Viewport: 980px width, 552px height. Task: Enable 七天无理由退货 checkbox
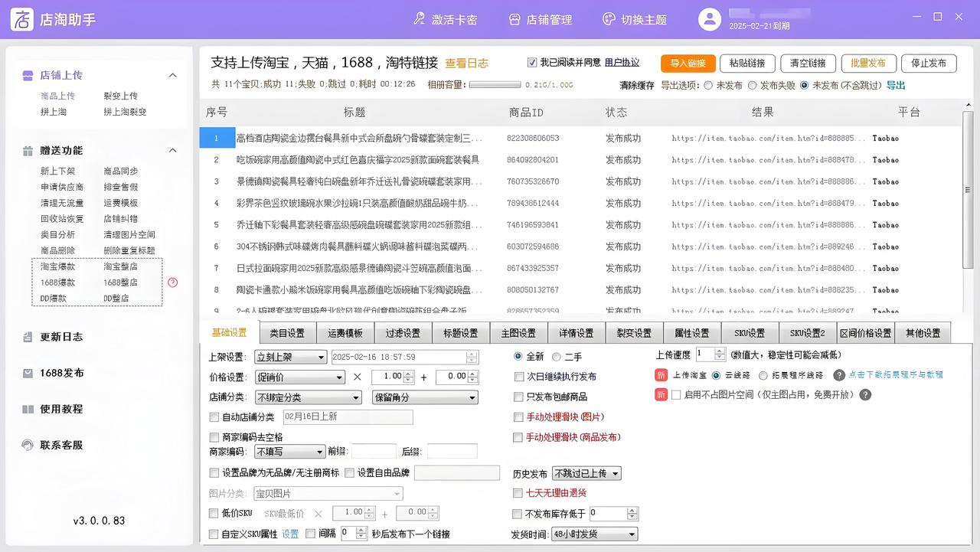tap(518, 493)
